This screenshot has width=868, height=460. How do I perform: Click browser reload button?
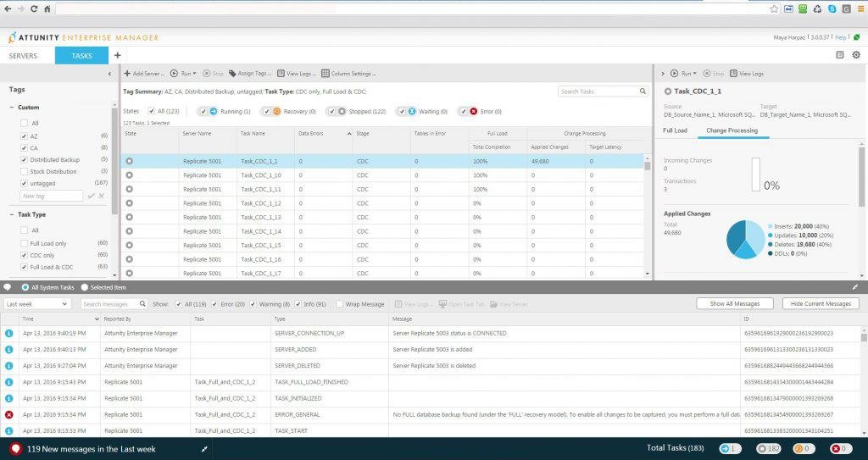(34, 8)
